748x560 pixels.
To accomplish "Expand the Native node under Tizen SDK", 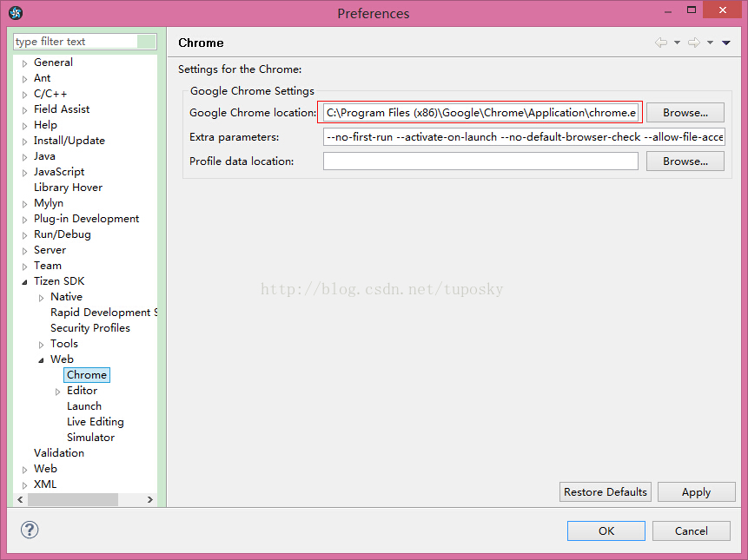I will [42, 298].
